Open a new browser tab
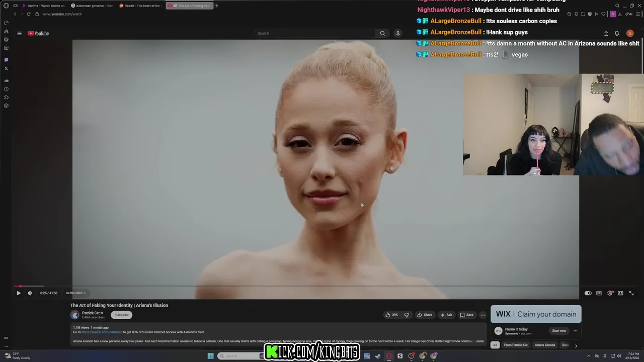Viewport: 644px width, 362px height. 217,6
